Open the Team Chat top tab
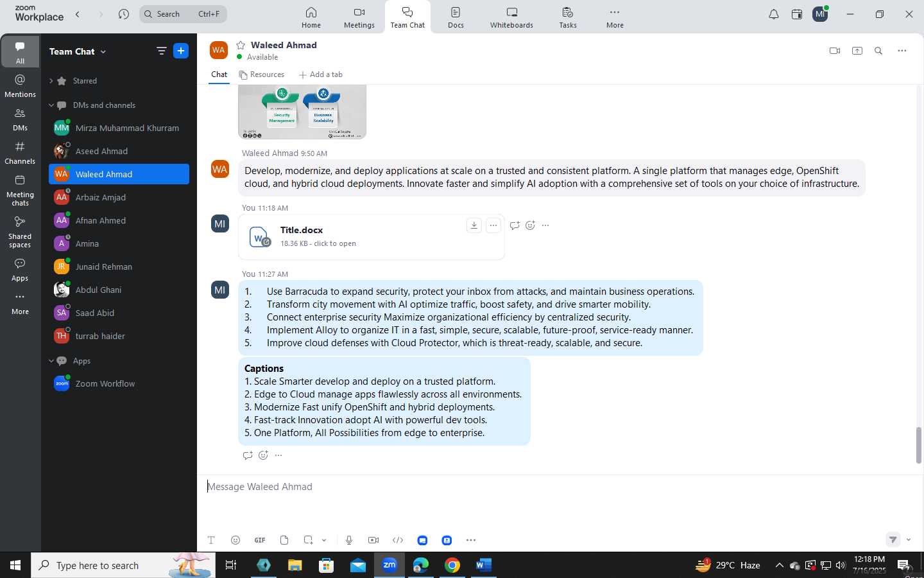The image size is (924, 578). (407, 17)
